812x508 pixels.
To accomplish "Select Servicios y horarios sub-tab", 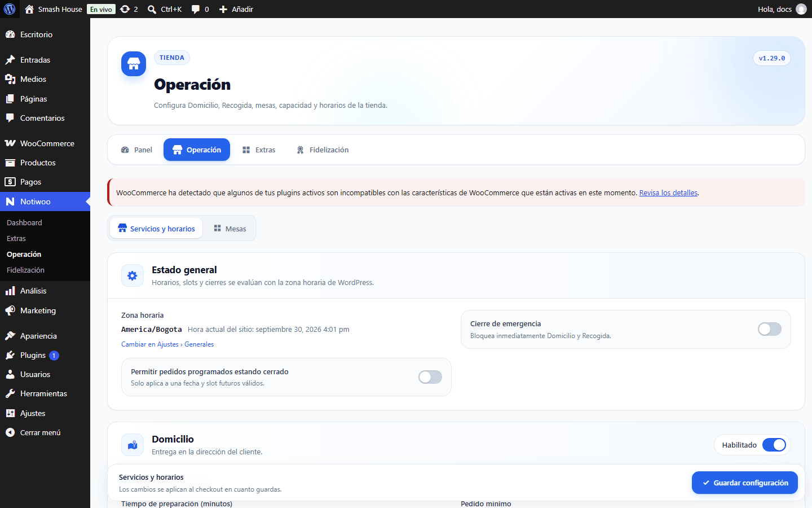I will [x=156, y=229].
